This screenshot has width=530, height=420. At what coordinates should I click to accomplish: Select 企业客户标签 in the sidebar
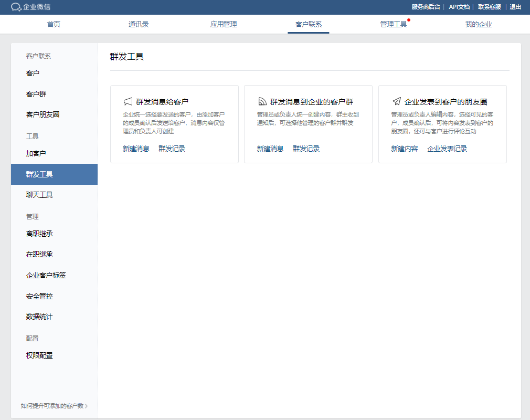[x=46, y=275]
